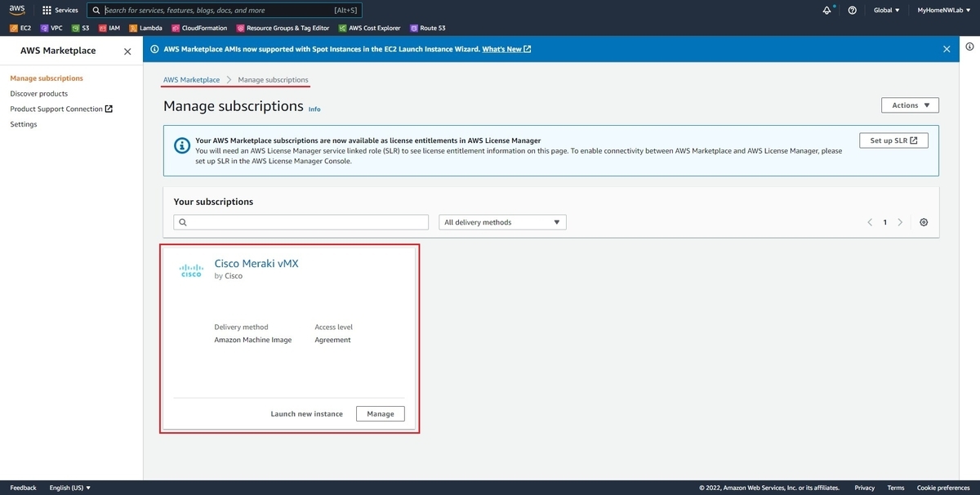The width and height of the screenshot is (980, 495).
Task: Open the MyHomeNWLab account menu
Action: pos(943,11)
